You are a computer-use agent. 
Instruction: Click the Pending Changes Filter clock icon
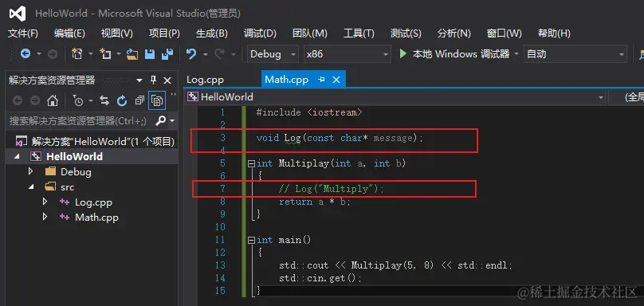click(x=78, y=100)
